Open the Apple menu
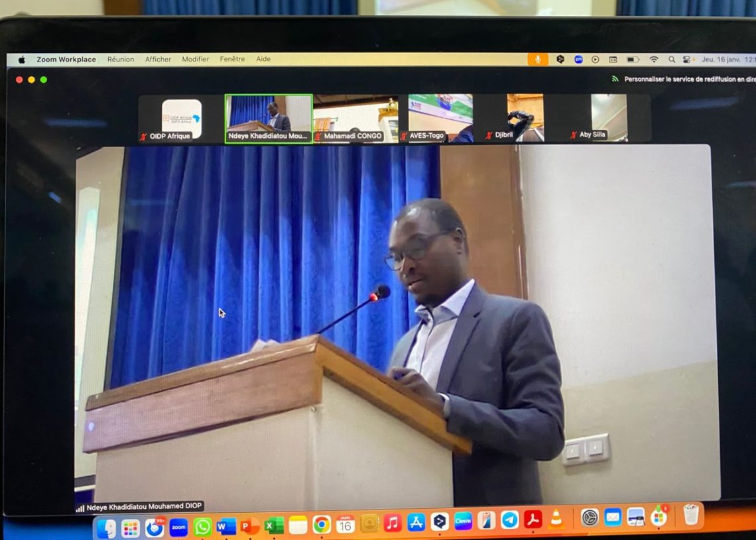This screenshot has width=756, height=540. point(21,60)
